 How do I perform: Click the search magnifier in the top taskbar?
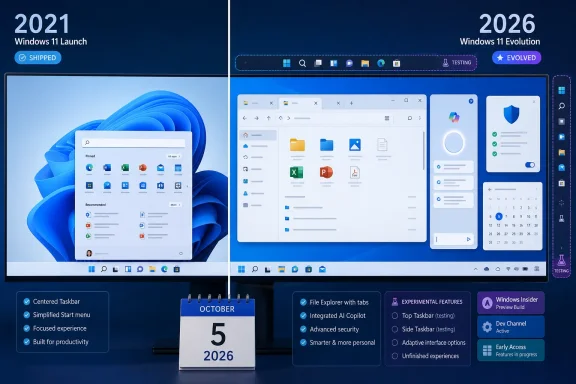click(302, 63)
